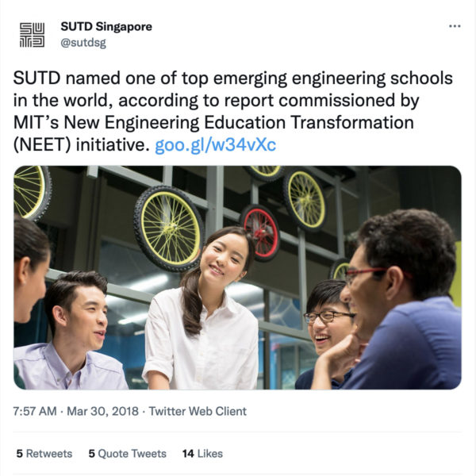Click the partial yellow wheel at the photo's top-left
This screenshot has height=476, width=476.
click(x=33, y=193)
